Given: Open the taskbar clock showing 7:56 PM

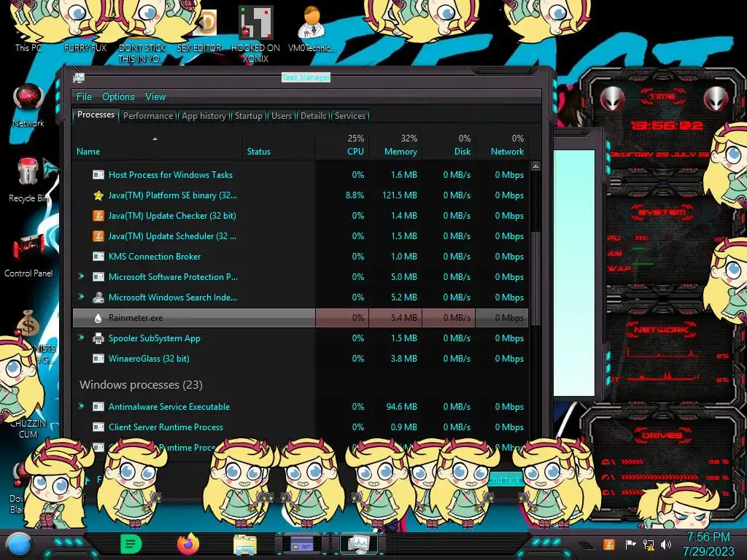Looking at the screenshot, I should (708, 544).
